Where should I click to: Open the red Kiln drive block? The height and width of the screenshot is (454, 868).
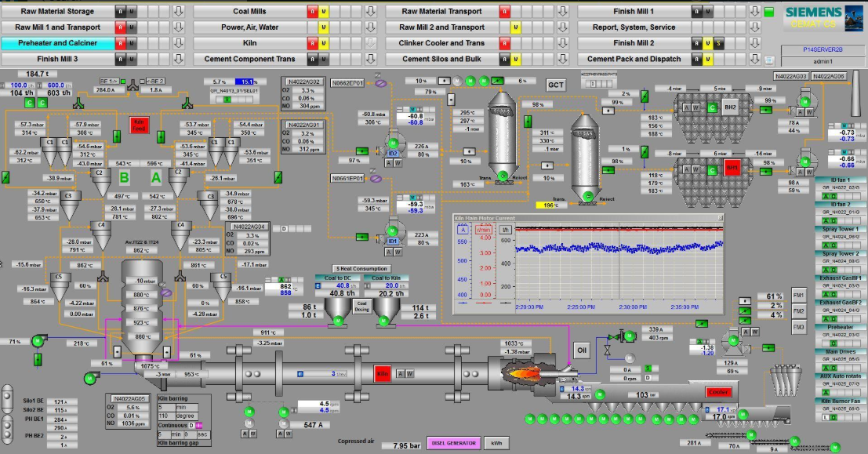point(382,374)
